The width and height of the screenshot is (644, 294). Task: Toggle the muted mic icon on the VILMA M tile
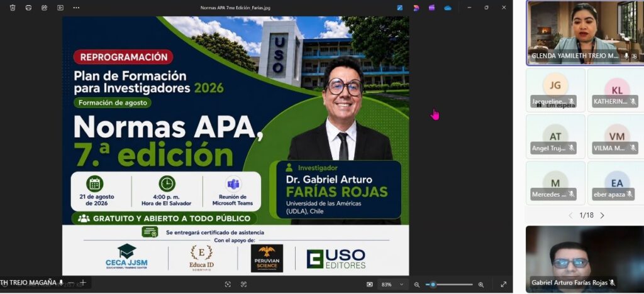[633, 148]
